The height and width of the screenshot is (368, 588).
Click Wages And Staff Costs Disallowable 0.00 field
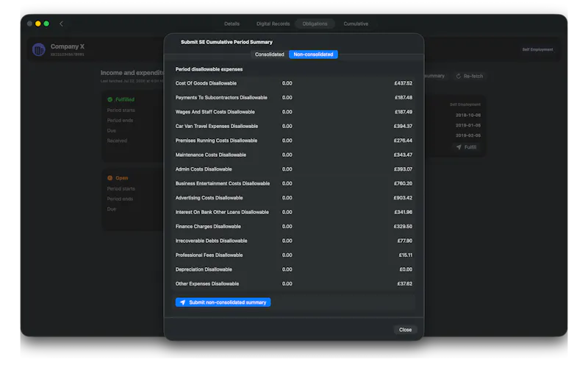pyautogui.click(x=287, y=112)
